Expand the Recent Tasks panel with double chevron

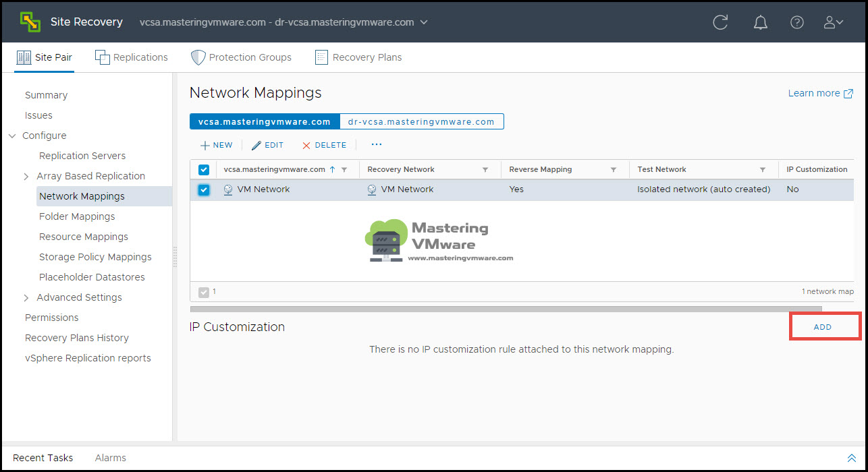pyautogui.click(x=851, y=458)
